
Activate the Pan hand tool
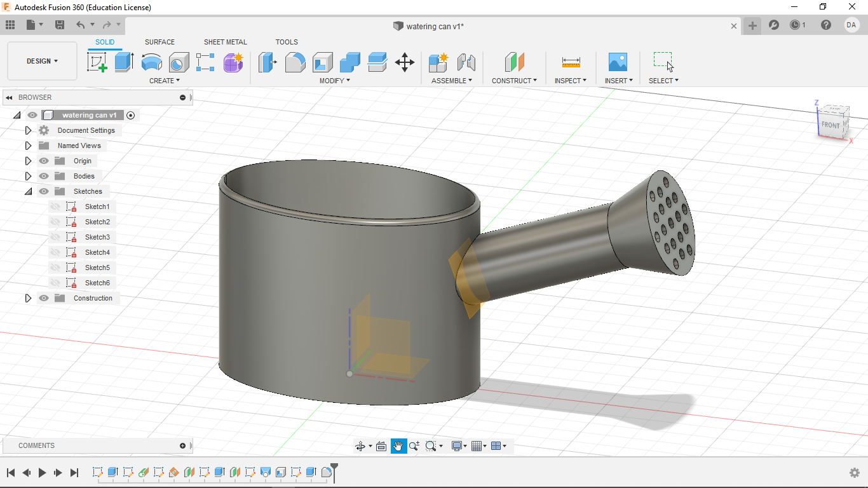(398, 446)
